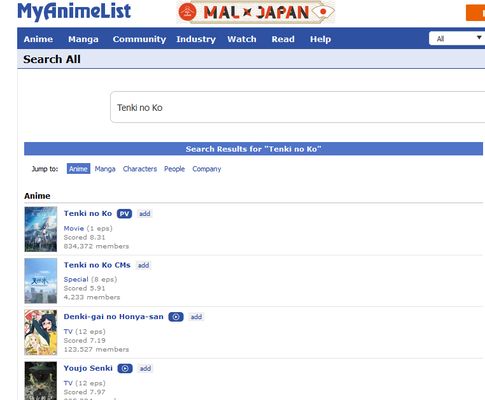Click the TV type link for Denki-gai no Honya-san

[68, 331]
